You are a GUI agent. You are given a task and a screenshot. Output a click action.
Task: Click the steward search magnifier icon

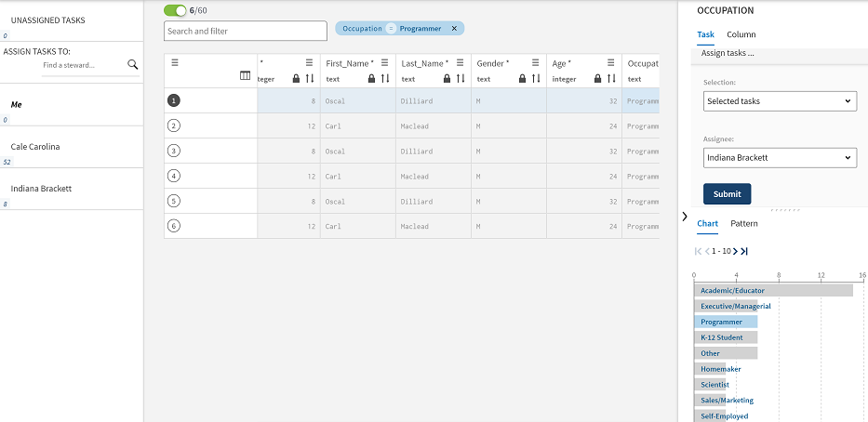(x=133, y=65)
